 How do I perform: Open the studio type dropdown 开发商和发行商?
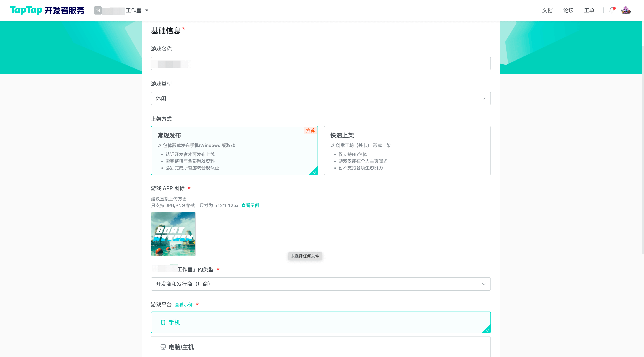click(321, 284)
